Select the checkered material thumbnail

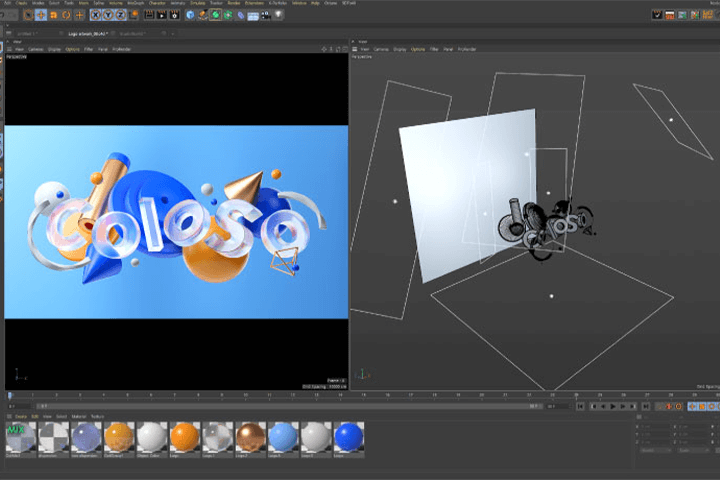(54, 440)
